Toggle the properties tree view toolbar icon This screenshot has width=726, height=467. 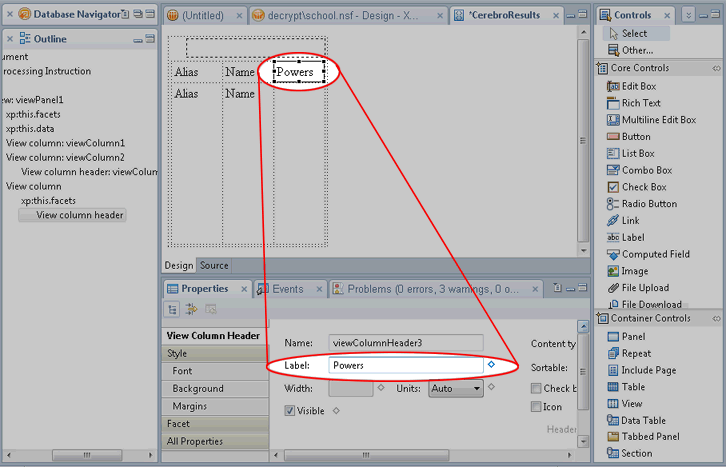[x=172, y=309]
